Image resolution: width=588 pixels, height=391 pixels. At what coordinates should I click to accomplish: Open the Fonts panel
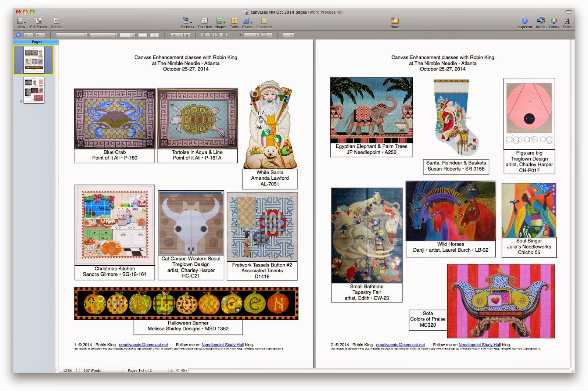567,22
